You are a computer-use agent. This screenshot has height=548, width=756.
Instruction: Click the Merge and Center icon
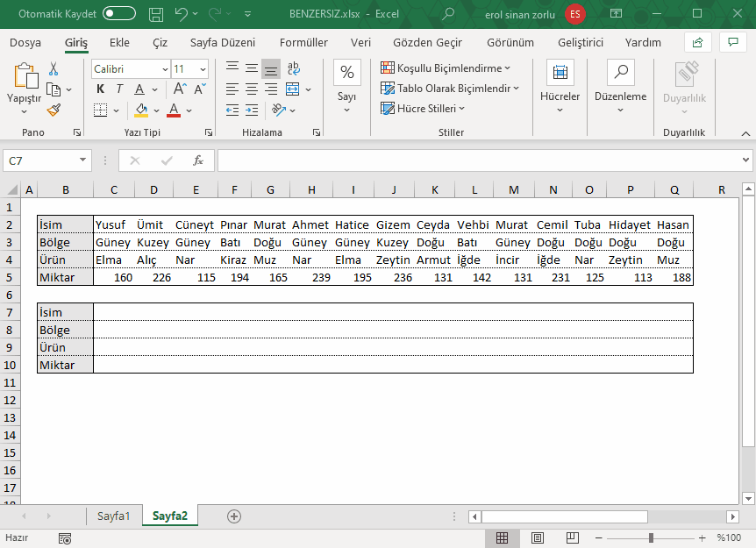pos(292,89)
